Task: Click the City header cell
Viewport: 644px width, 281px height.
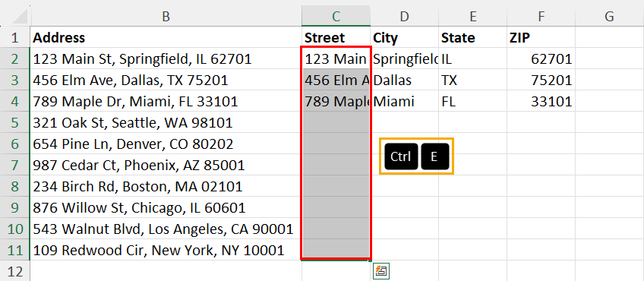Action: [404, 37]
